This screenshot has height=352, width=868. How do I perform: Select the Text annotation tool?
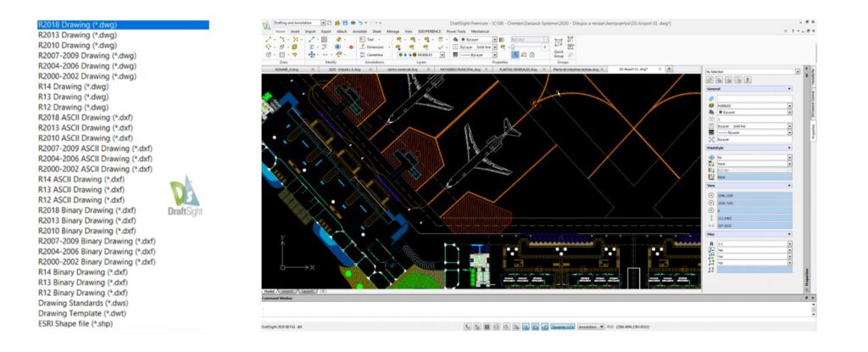tap(370, 39)
